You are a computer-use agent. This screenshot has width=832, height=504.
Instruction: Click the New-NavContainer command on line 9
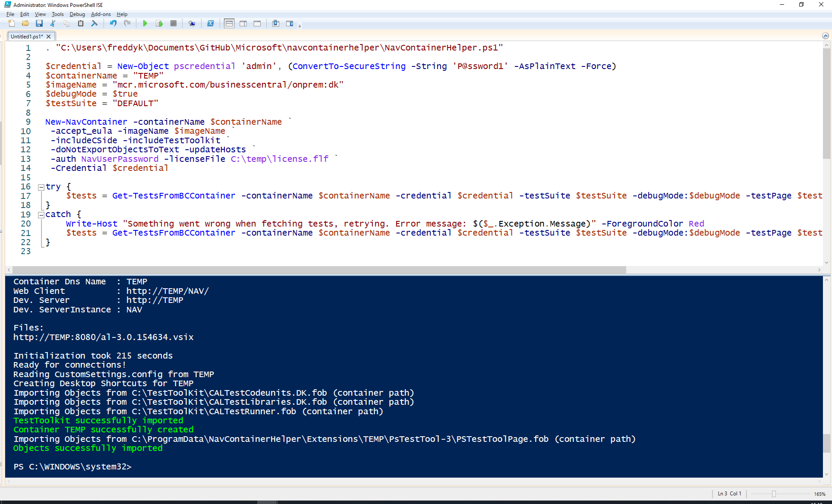tap(86, 122)
